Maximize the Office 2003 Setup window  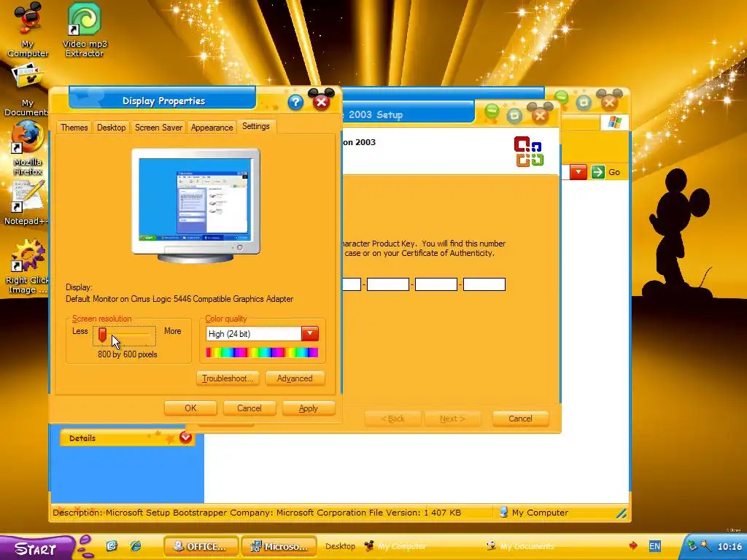[x=514, y=114]
